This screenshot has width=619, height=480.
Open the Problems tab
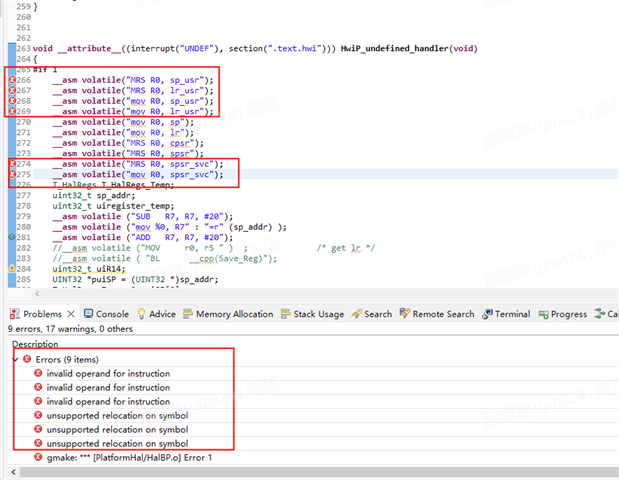(x=42, y=314)
